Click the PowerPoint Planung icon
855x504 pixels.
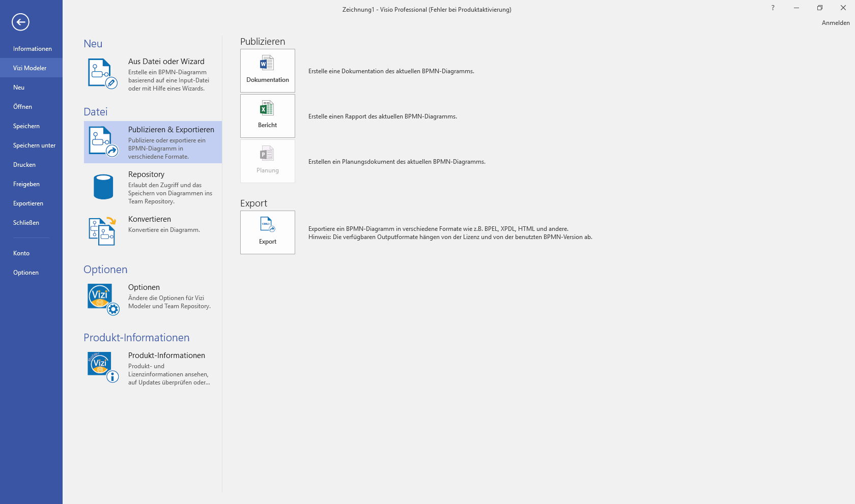click(x=267, y=154)
